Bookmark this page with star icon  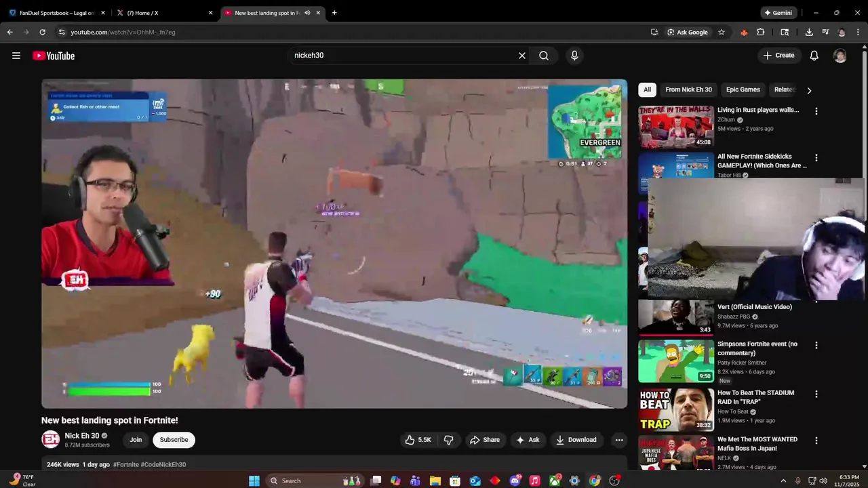pos(722,32)
